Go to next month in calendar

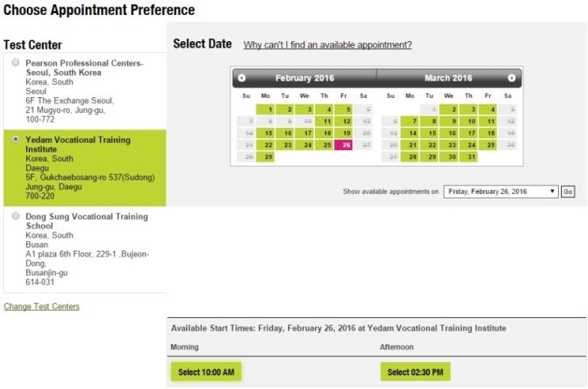tap(511, 78)
